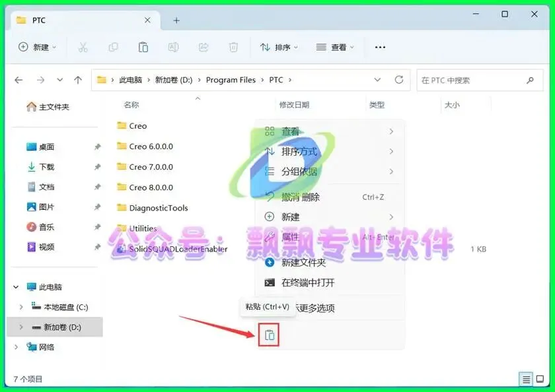The image size is (555, 392).
Task: Expand the 新加卷 (D:) node chevron
Action: [21, 327]
